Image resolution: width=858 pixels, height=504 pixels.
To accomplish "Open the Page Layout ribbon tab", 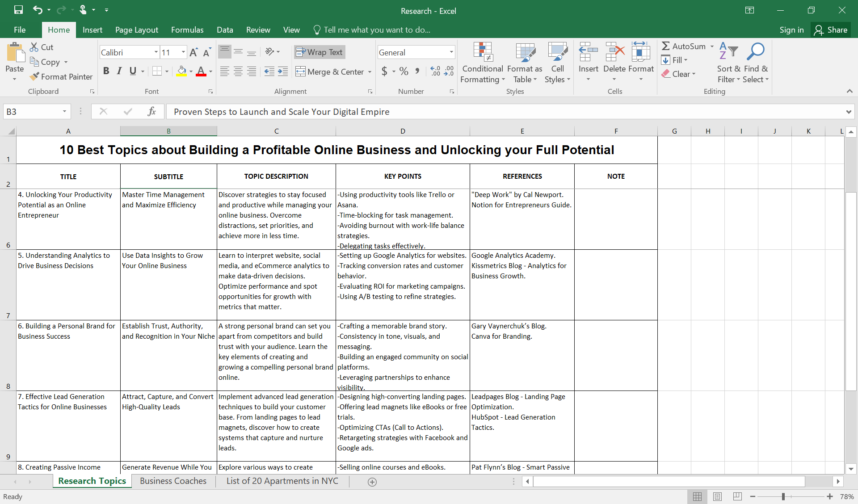I will click(x=137, y=30).
